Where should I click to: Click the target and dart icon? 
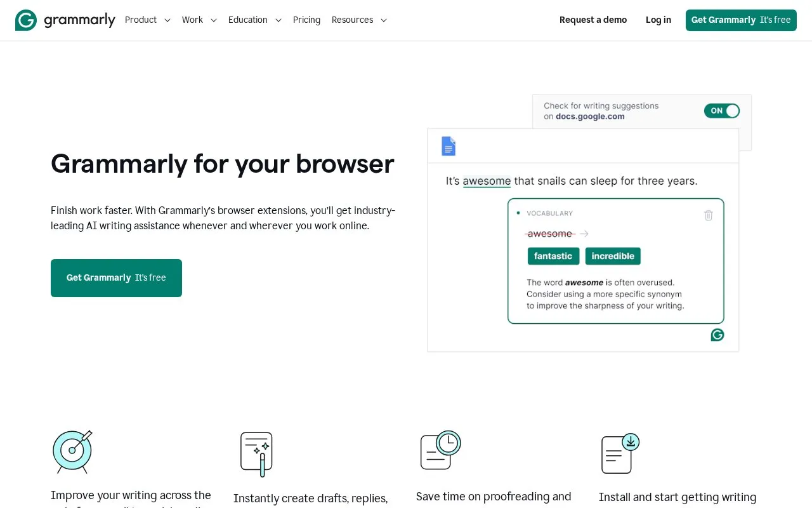(x=72, y=451)
